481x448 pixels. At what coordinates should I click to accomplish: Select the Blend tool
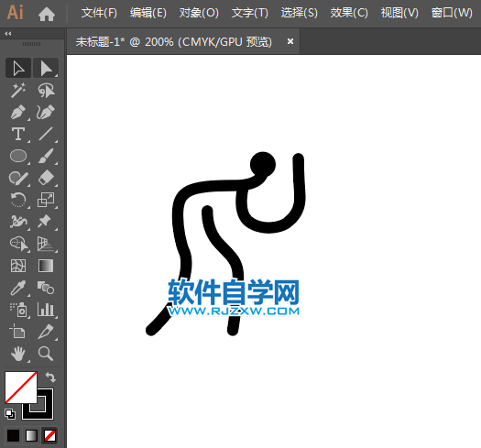click(46, 288)
